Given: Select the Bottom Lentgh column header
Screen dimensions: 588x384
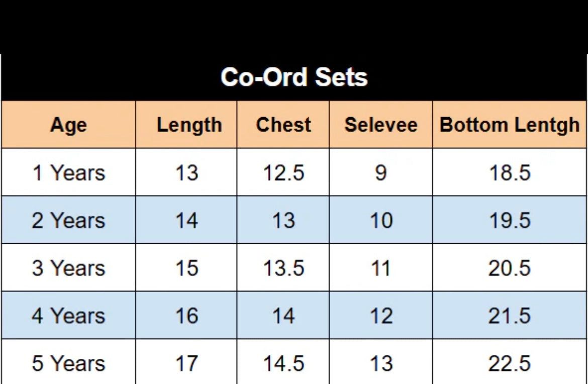Looking at the screenshot, I should pos(509,125).
